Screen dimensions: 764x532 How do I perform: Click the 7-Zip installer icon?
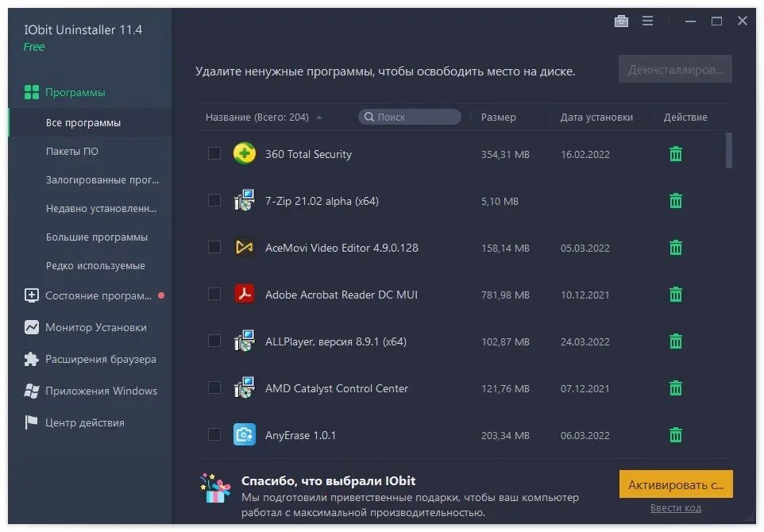245,200
